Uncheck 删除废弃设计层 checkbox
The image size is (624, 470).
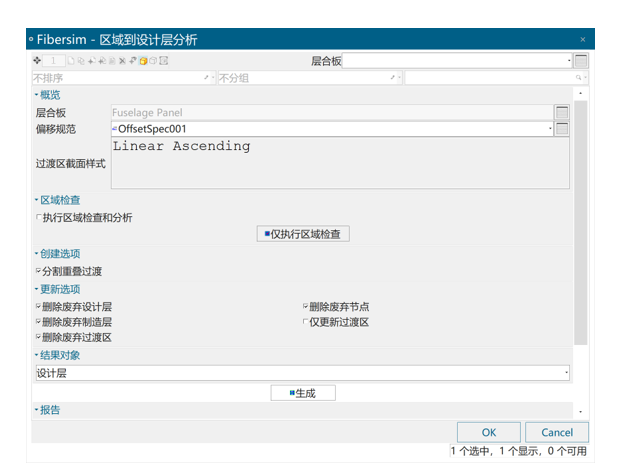39,306
